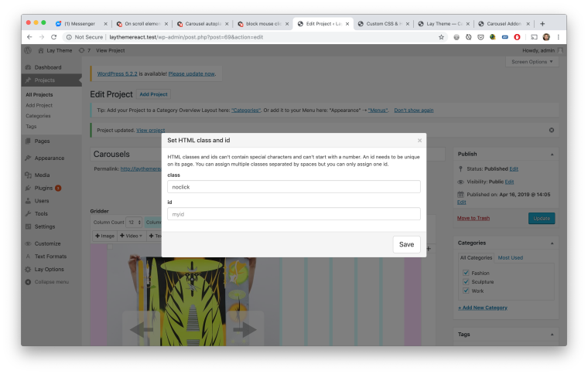
Task: Focus the id input field
Action: pos(294,213)
